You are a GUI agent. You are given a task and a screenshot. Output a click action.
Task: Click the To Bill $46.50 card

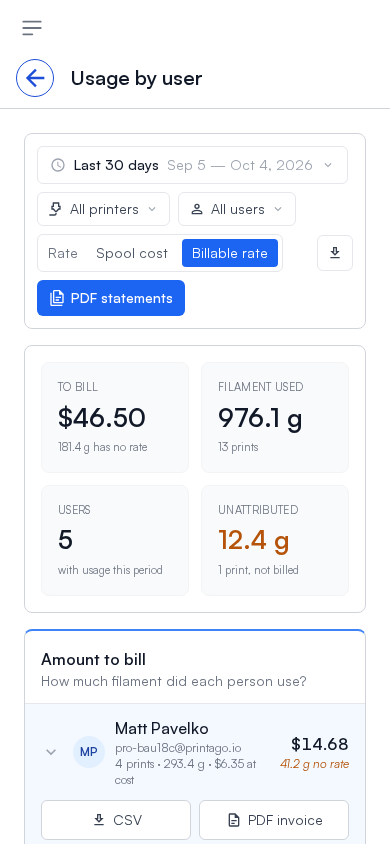115,417
